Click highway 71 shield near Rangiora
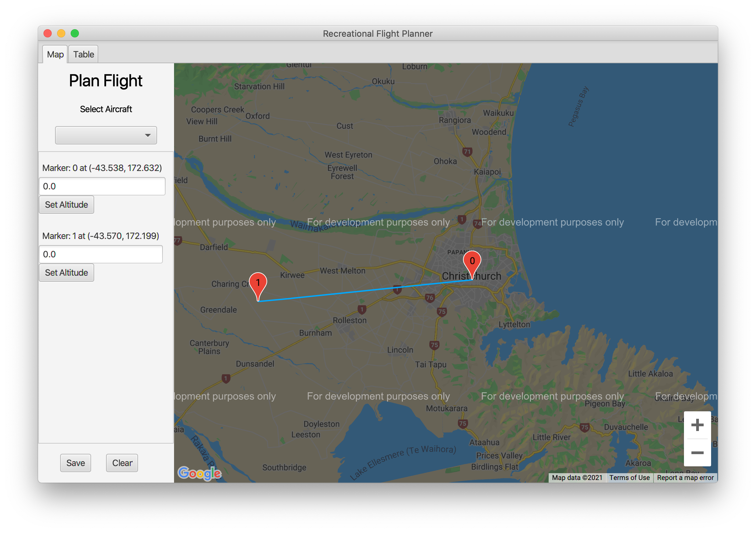The width and height of the screenshot is (756, 533). pyautogui.click(x=467, y=152)
